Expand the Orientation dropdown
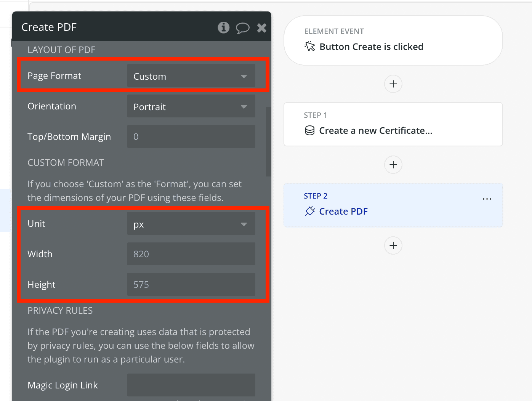532x401 pixels. point(191,107)
